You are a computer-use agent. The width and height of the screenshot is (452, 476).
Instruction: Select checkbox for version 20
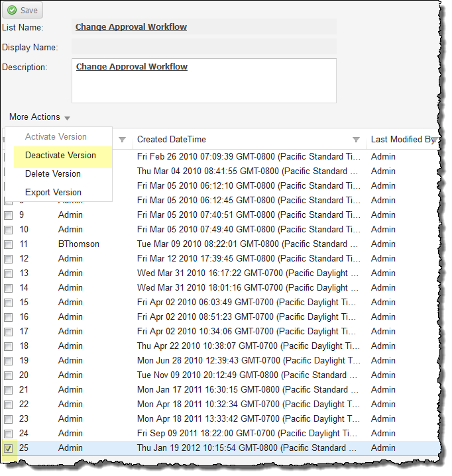(x=8, y=376)
